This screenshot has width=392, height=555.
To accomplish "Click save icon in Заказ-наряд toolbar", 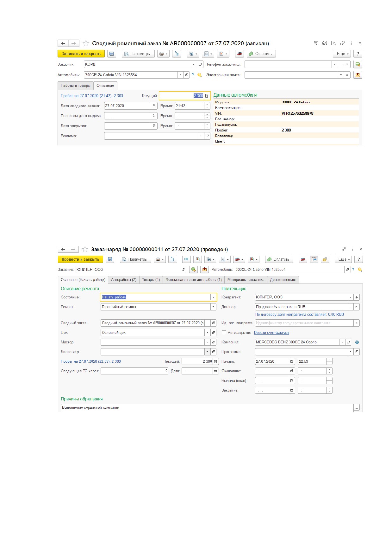I will pyautogui.click(x=110, y=259).
